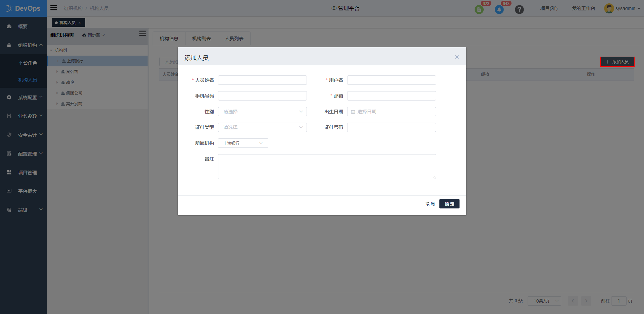Click the 安全审计 shield icon
The width and height of the screenshot is (644, 314).
9,135
